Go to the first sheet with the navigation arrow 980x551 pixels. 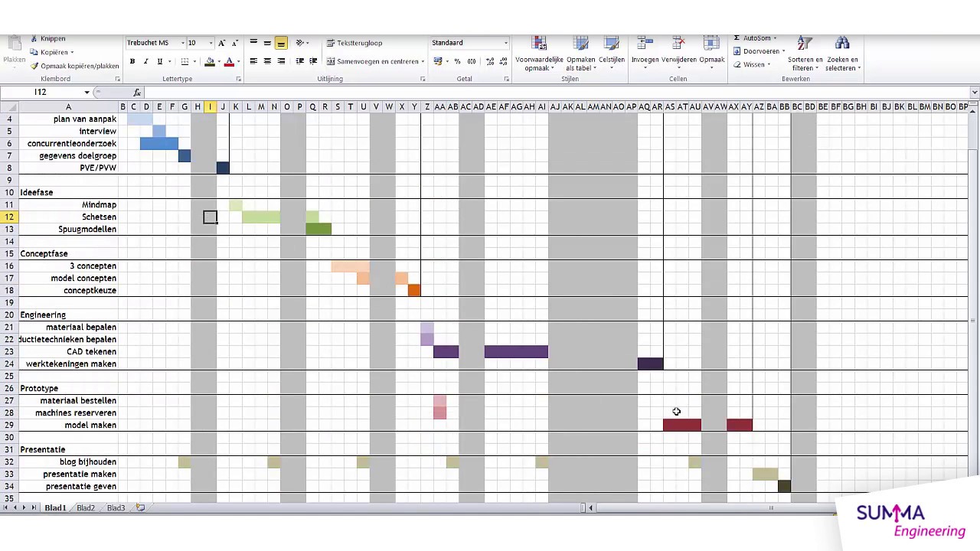tap(6, 507)
